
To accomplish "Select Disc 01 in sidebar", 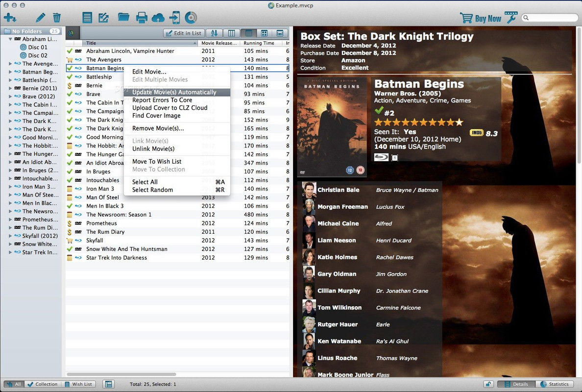I will [x=34, y=47].
